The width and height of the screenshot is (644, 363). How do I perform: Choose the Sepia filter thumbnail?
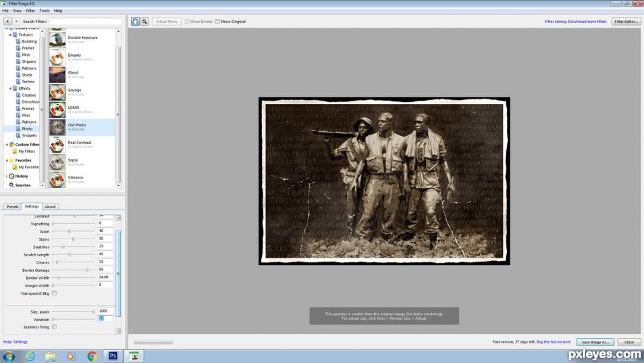57,162
